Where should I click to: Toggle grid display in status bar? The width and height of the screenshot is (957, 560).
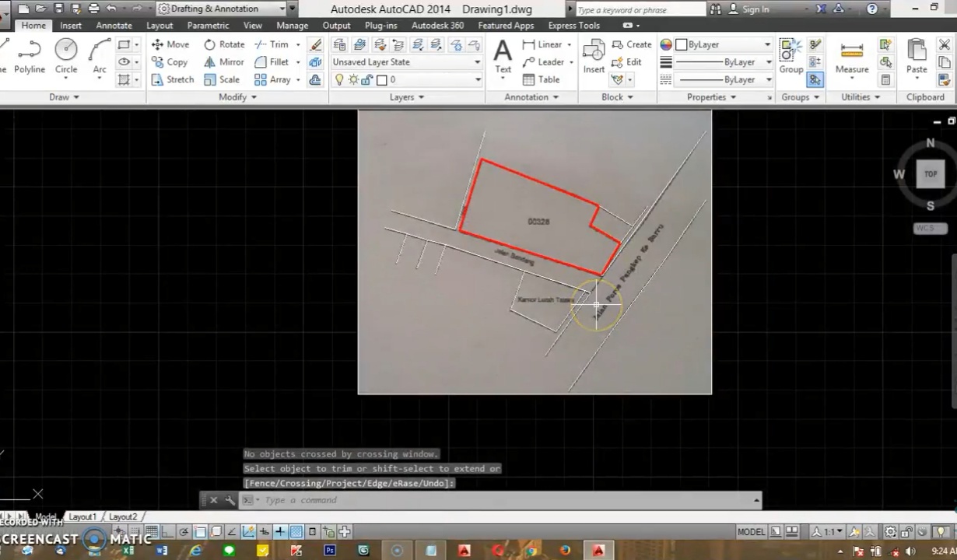pyautogui.click(x=152, y=532)
